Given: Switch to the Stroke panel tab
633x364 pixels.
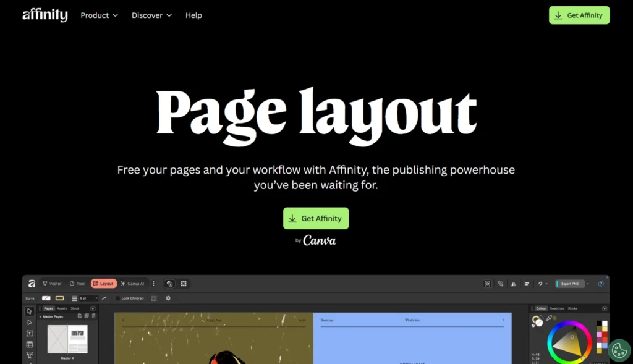Looking at the screenshot, I should (572, 308).
